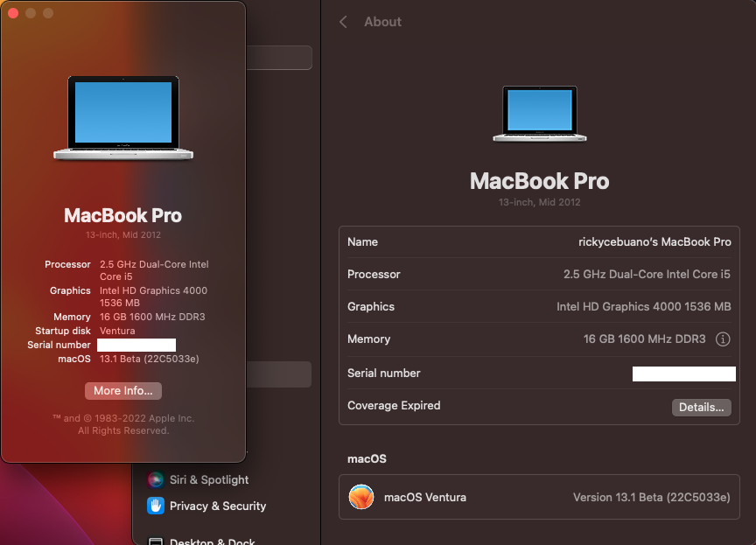756x545 pixels.
Task: Go back using the About back chevron
Action: point(343,22)
